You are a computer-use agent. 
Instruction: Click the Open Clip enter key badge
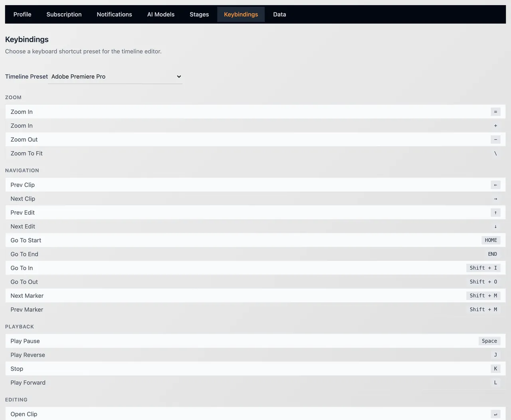click(495, 414)
